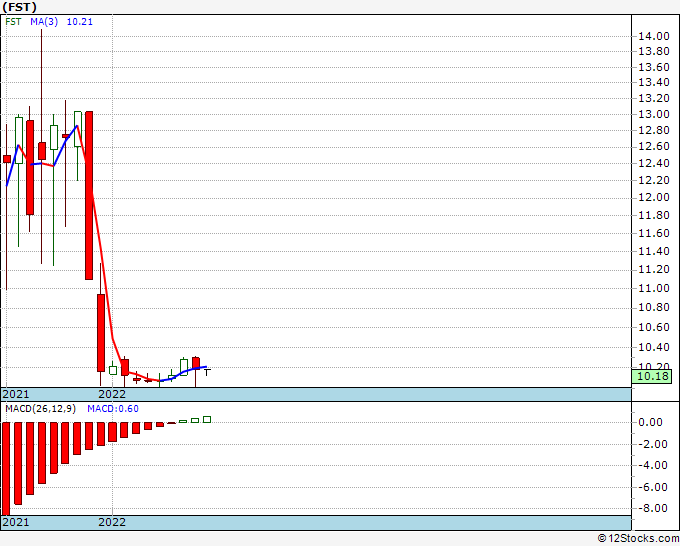This screenshot has width=680, height=546.
Task: Click the 14.00 price axis label
Action: click(x=654, y=36)
